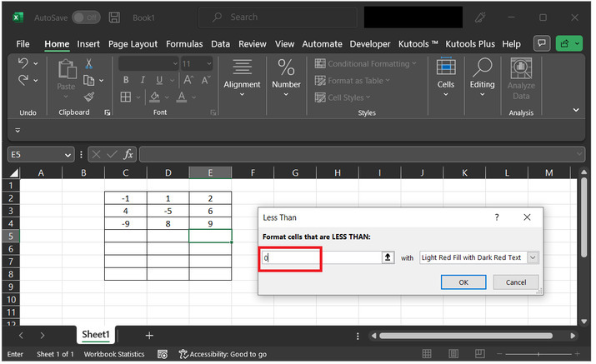596x364 pixels.
Task: Click the horizontal scrollbar
Action: (x=466, y=336)
